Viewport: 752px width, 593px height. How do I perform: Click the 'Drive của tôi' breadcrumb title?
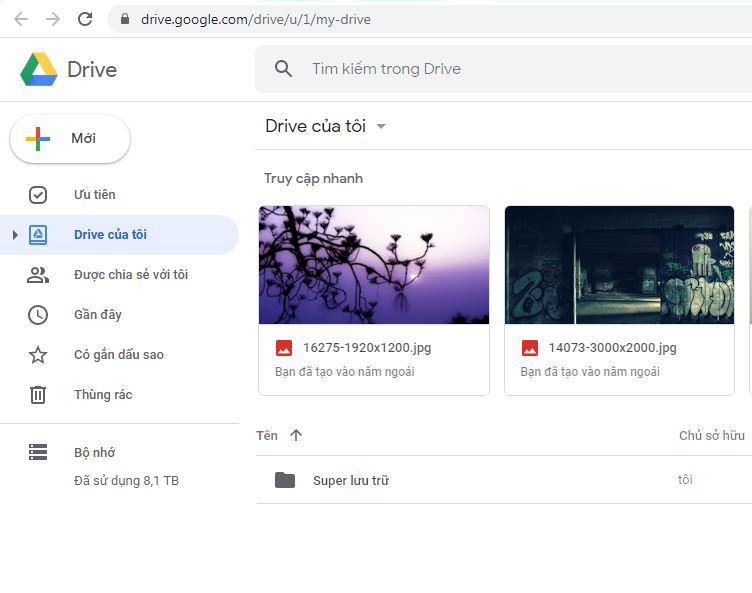pos(316,126)
